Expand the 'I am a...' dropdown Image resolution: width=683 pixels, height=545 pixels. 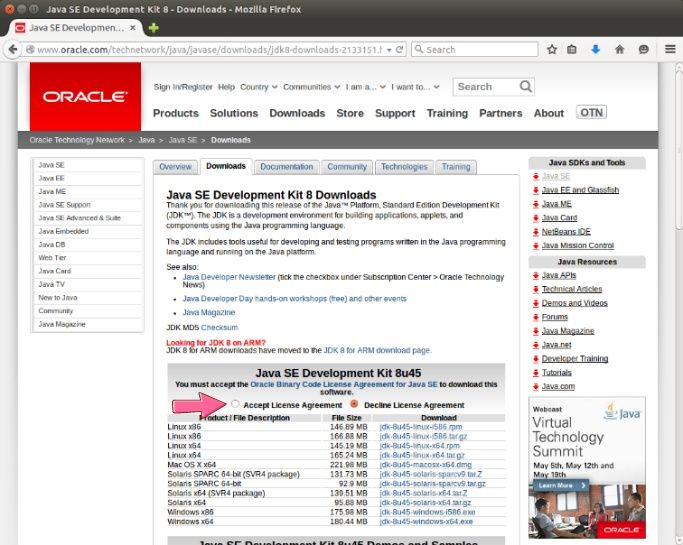point(366,87)
